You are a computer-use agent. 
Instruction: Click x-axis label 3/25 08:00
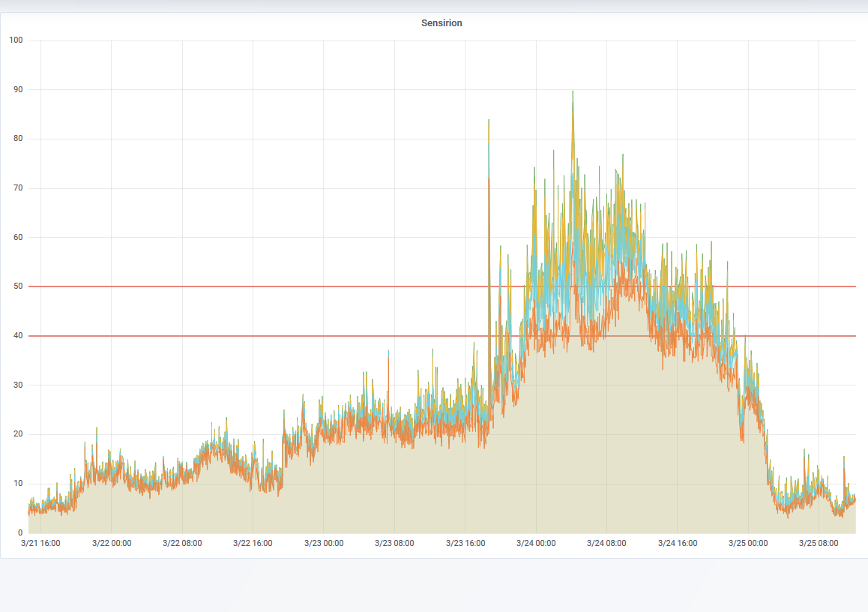tap(819, 543)
